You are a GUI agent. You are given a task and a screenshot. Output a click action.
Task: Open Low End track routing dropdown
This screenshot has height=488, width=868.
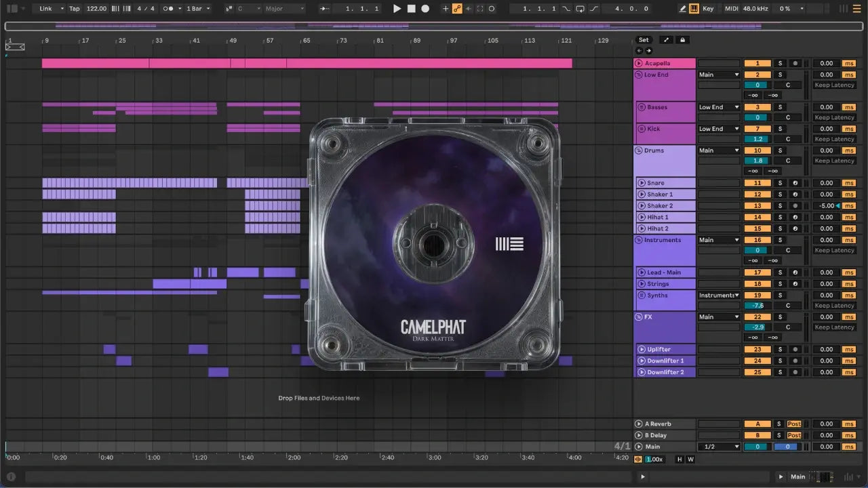point(719,75)
